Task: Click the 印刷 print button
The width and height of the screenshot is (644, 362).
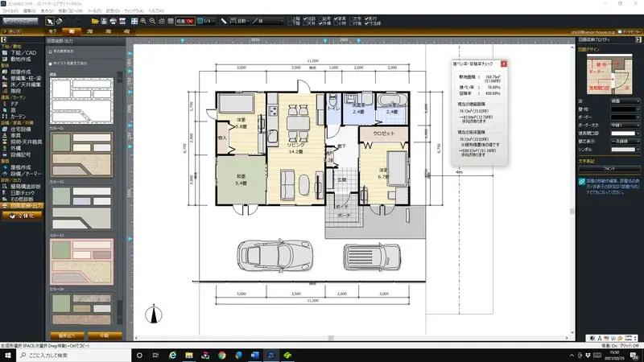Action: tap(105, 335)
